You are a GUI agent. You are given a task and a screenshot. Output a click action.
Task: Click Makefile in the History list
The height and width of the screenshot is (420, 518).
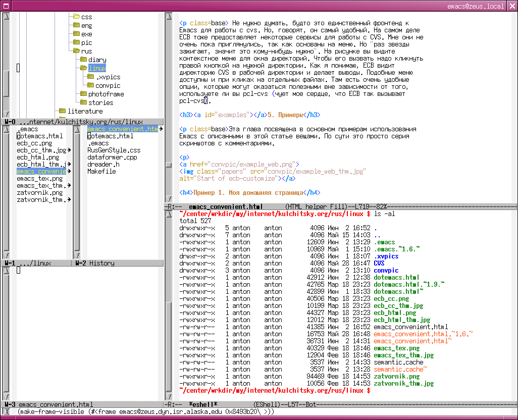(x=101, y=171)
